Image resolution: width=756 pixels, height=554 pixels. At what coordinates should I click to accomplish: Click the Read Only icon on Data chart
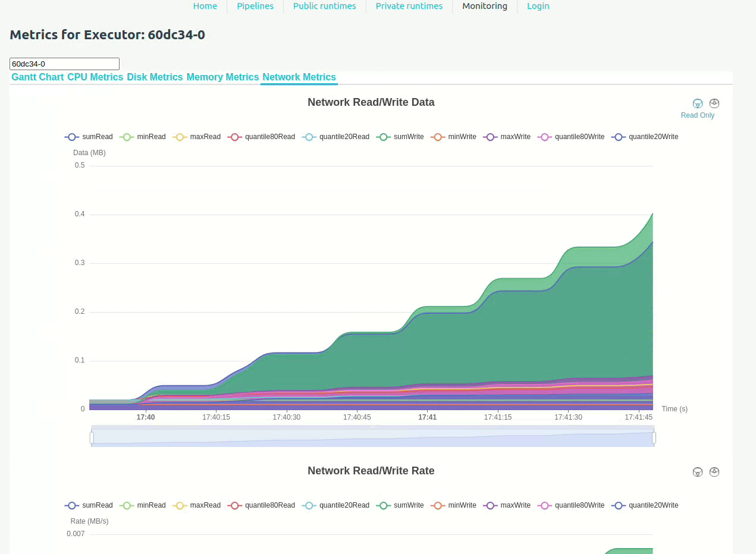pos(698,103)
